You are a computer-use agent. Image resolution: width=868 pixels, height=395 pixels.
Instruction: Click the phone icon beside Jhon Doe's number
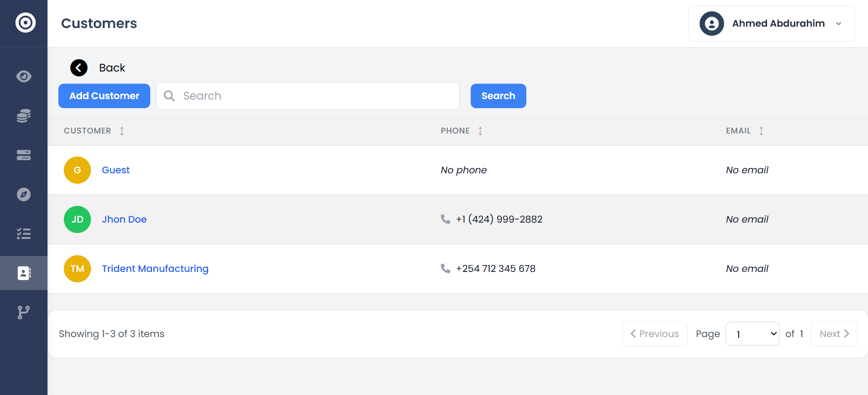pyautogui.click(x=444, y=219)
